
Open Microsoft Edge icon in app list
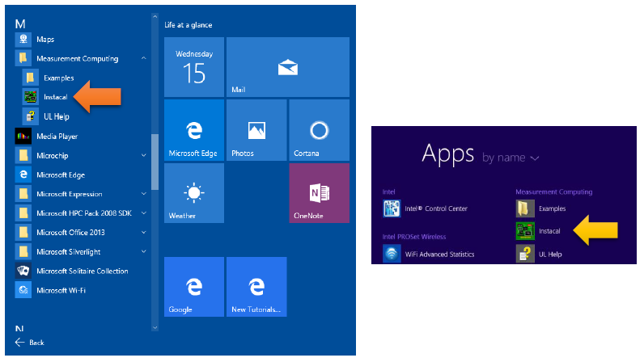click(x=23, y=175)
